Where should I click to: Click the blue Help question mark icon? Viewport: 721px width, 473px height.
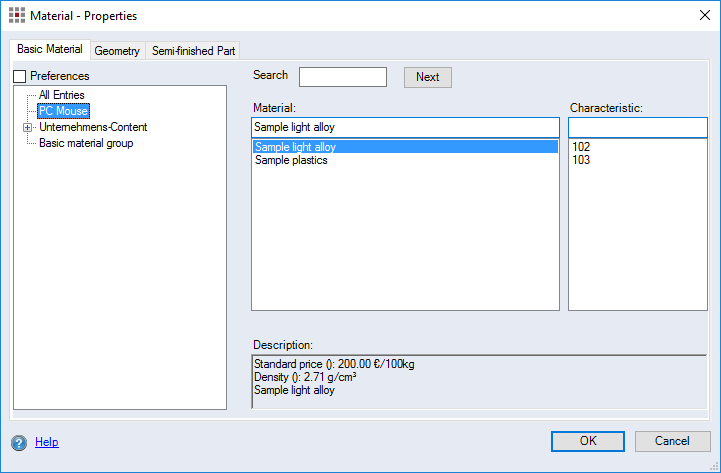(x=19, y=442)
